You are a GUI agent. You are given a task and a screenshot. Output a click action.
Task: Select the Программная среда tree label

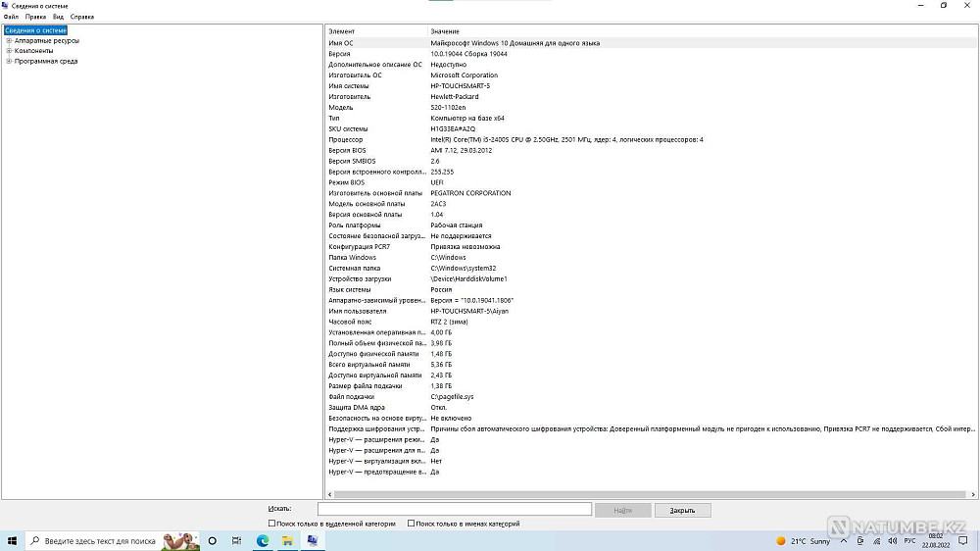point(46,62)
